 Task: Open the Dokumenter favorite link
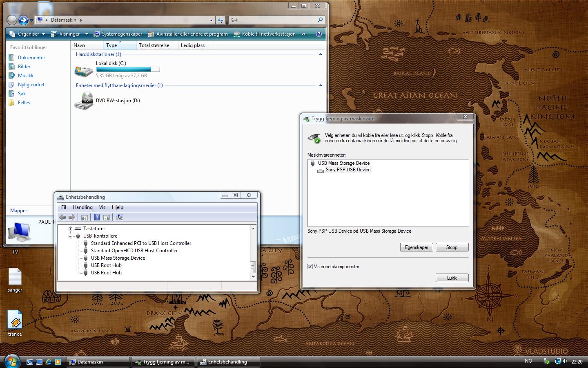tap(31, 58)
